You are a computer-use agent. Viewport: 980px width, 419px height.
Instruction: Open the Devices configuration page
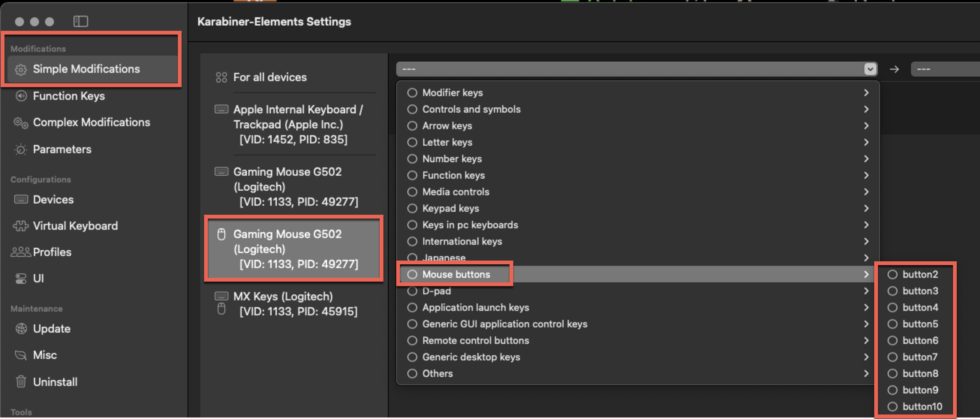pyautogui.click(x=53, y=199)
